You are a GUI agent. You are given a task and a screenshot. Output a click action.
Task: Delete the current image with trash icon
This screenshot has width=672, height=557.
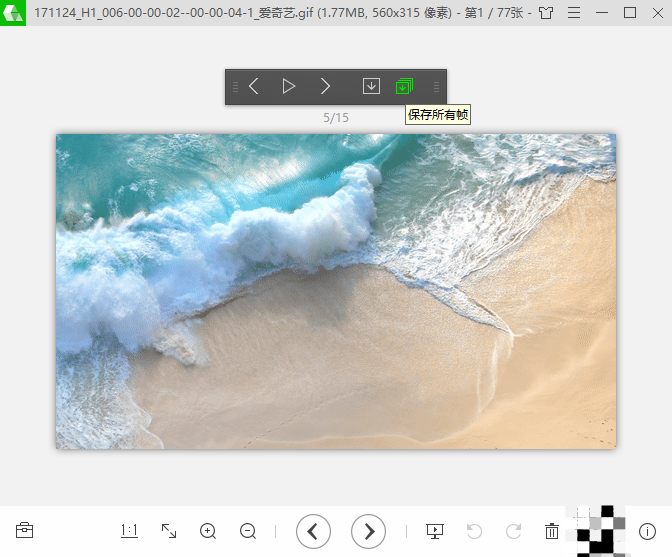click(x=552, y=531)
